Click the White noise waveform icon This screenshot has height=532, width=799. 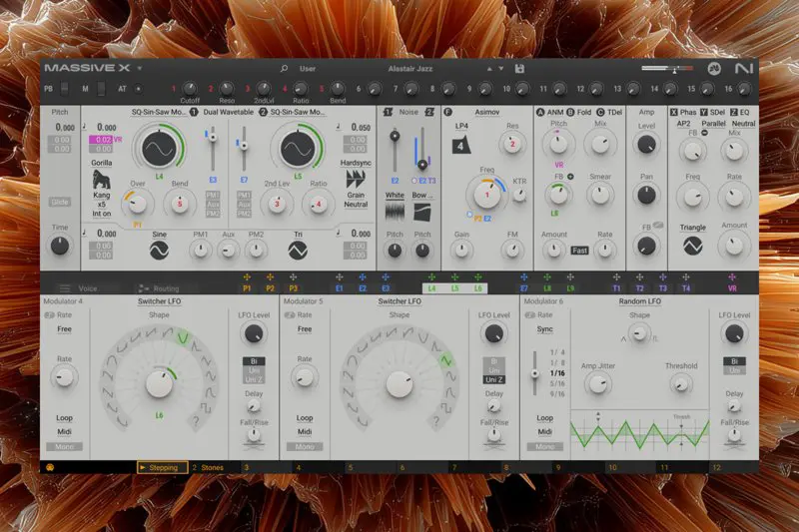pyautogui.click(x=395, y=212)
